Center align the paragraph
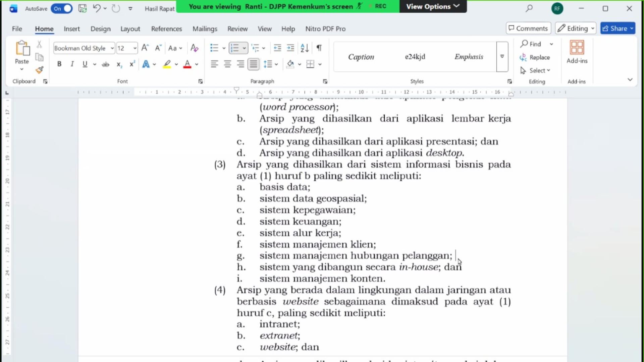 227,64
